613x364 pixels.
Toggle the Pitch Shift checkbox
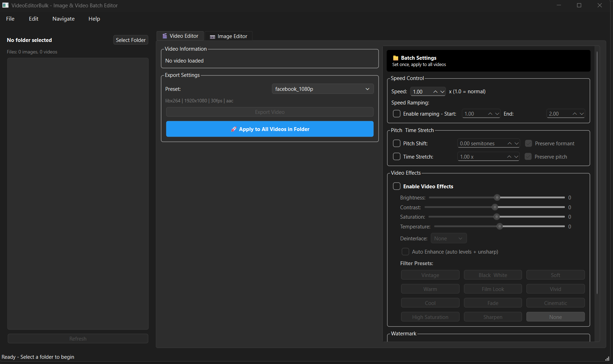pyautogui.click(x=397, y=144)
